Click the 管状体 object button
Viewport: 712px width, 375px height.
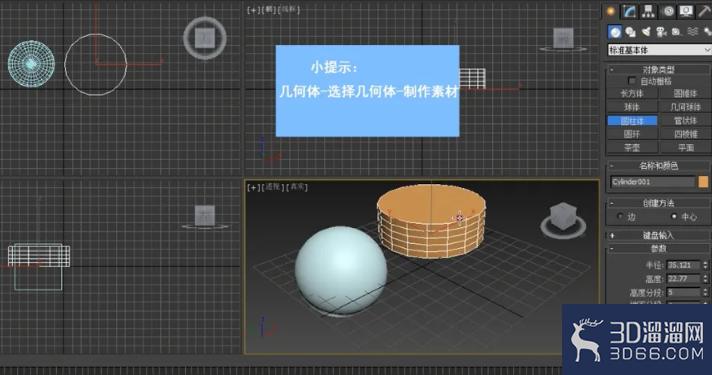pos(685,121)
